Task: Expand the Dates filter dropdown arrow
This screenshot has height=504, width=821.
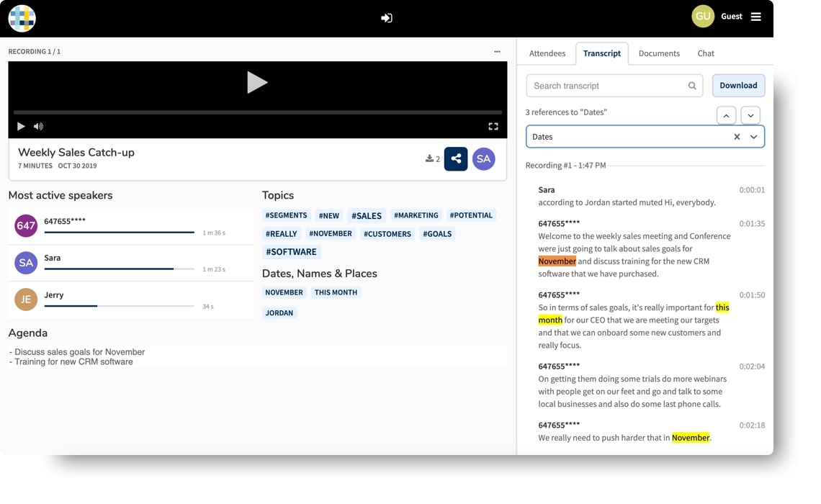Action: (753, 137)
